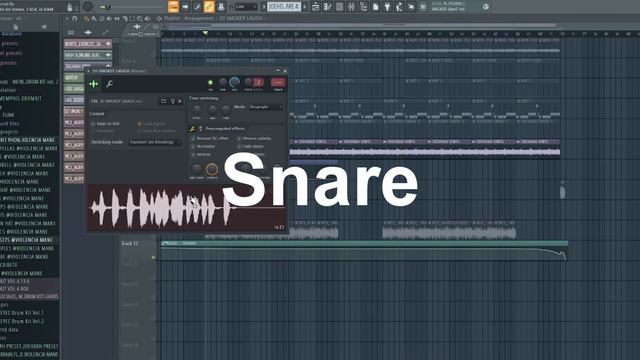
Task: Show automation clips using the curve icon in the picker
Action: pos(105,32)
